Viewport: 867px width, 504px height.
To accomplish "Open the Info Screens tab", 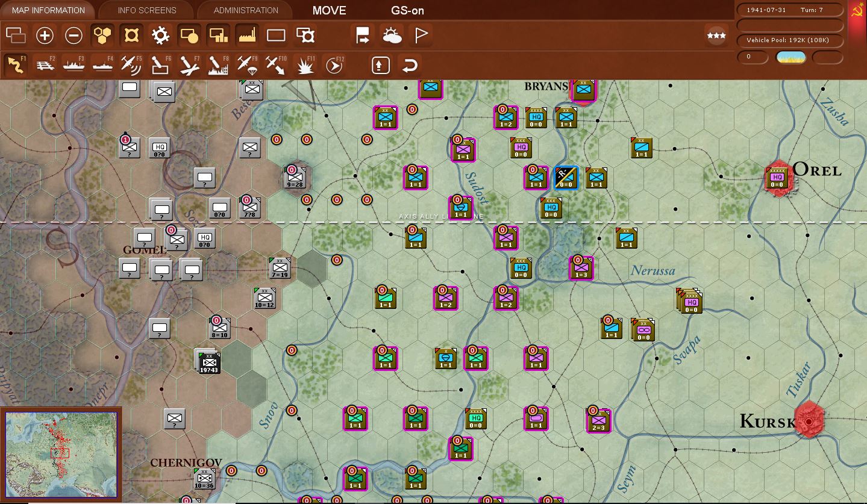I will coord(147,10).
